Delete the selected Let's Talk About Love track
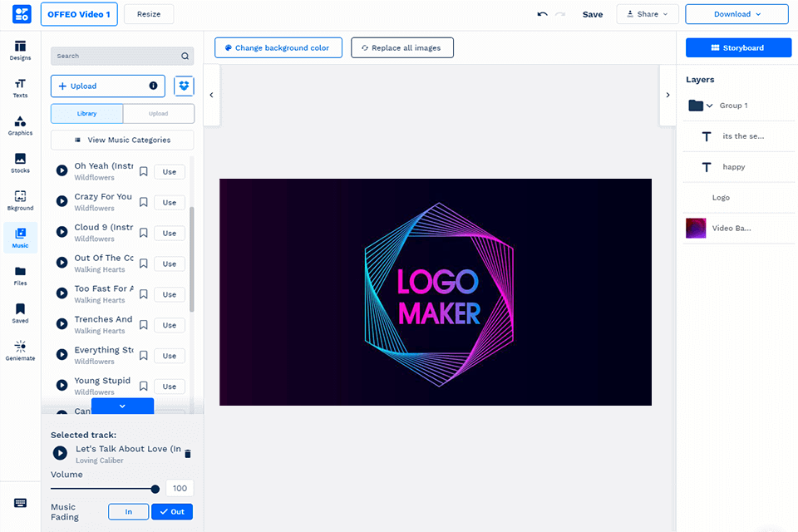The height and width of the screenshot is (532, 798). [x=187, y=453]
